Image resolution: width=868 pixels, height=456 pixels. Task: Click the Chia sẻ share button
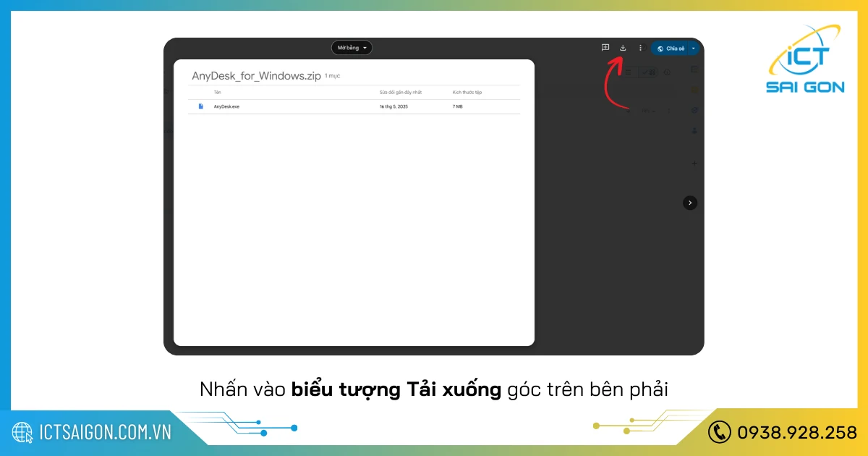pyautogui.click(x=670, y=48)
